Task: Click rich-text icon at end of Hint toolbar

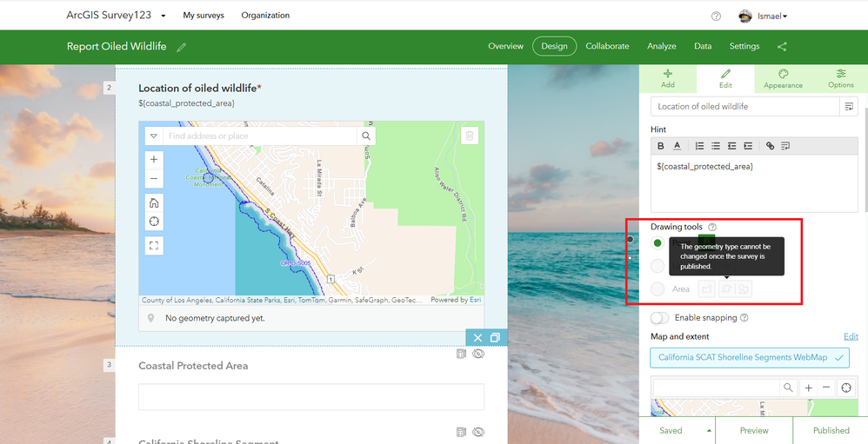Action: 785,146
